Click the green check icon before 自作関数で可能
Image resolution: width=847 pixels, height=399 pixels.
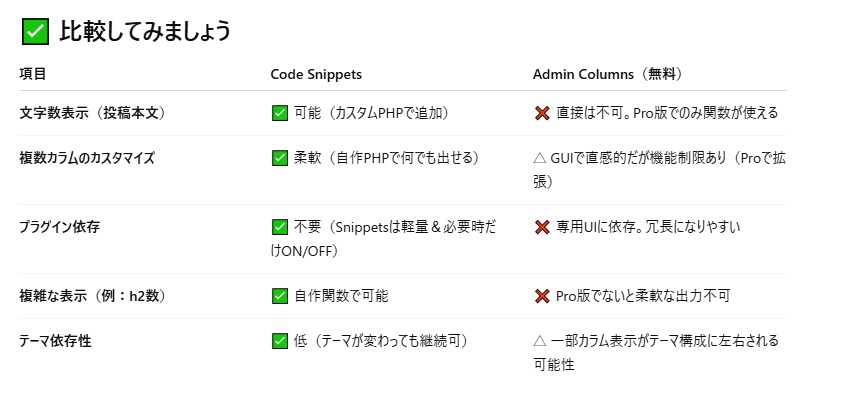280,296
